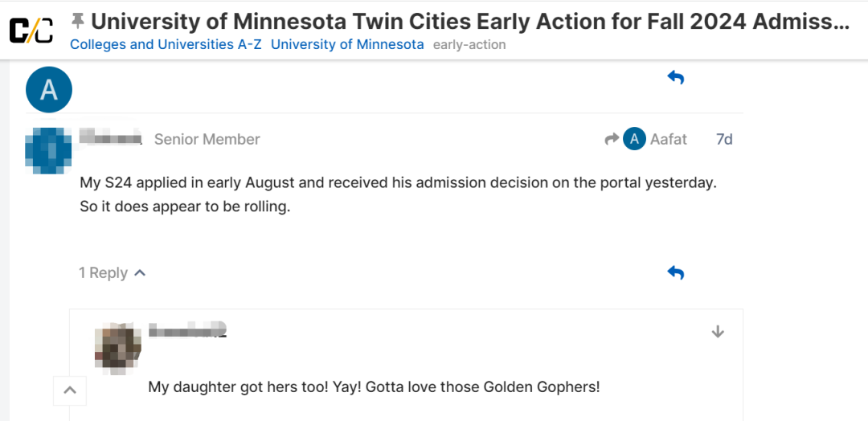Click the small A avatar next to Aafat
Image resolution: width=868 pixels, height=421 pixels.
click(x=634, y=139)
